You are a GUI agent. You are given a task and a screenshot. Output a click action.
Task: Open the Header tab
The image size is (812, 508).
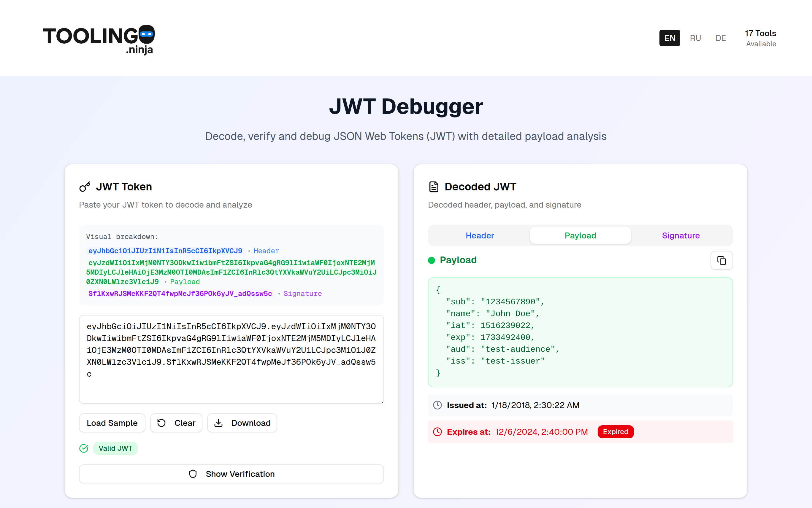pyautogui.click(x=480, y=235)
